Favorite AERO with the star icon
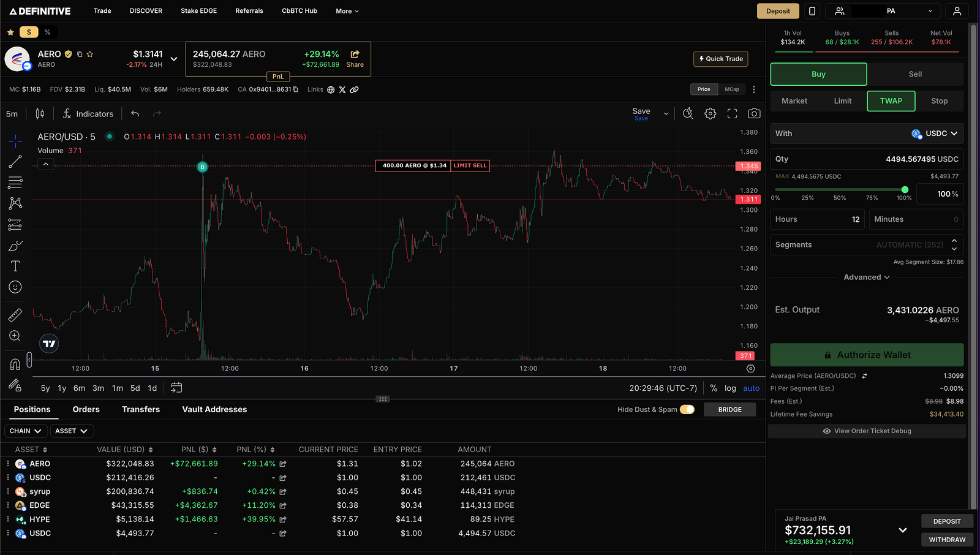This screenshot has width=980, height=555. (90, 54)
